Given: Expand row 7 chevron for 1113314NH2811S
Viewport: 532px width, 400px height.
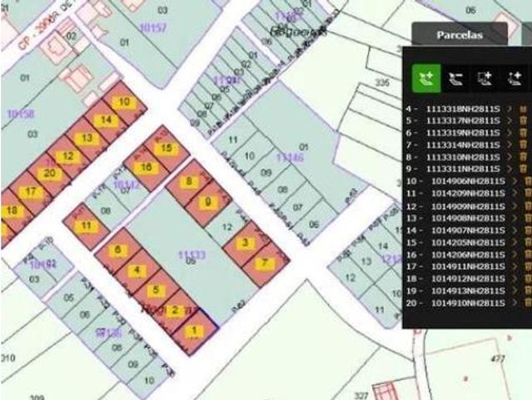Looking at the screenshot, I should 509,145.
